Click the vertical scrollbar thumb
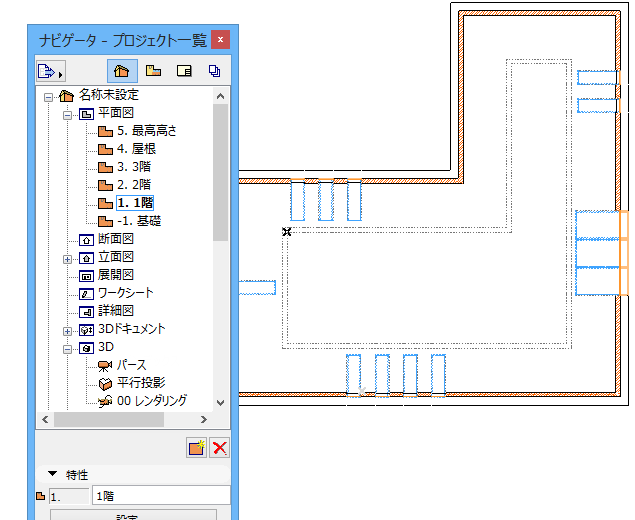Screen dimensions: 635x520 [221, 173]
